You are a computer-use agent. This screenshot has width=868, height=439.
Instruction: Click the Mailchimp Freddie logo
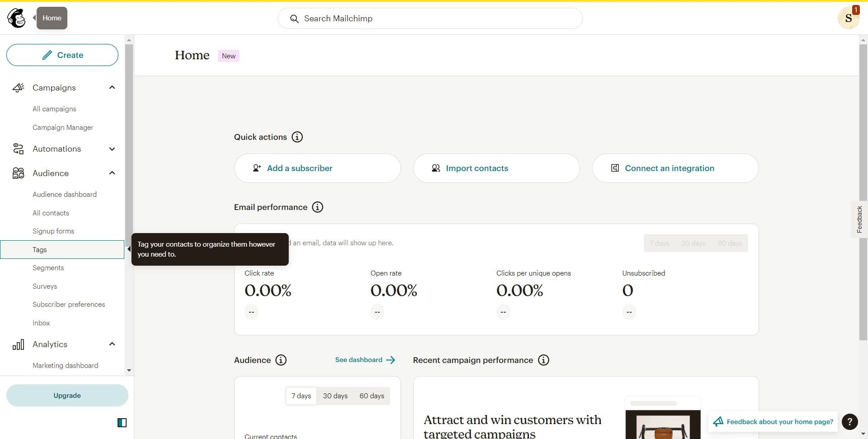[x=16, y=18]
